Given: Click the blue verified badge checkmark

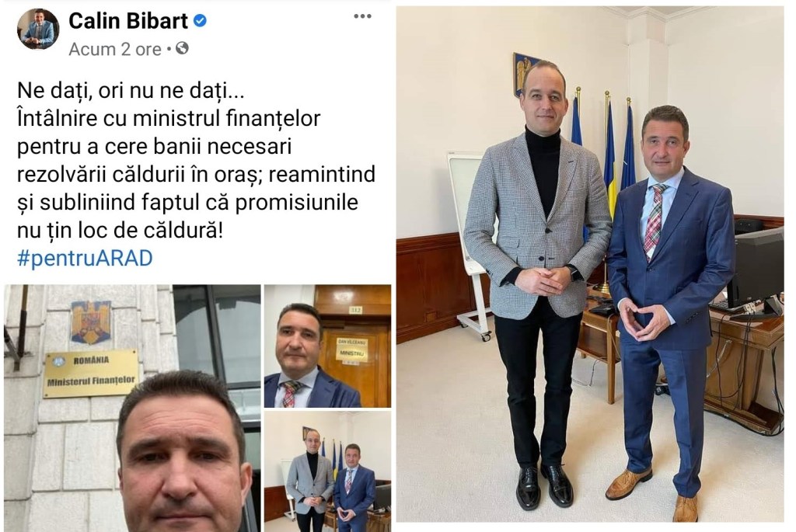Looking at the screenshot, I should [201, 21].
